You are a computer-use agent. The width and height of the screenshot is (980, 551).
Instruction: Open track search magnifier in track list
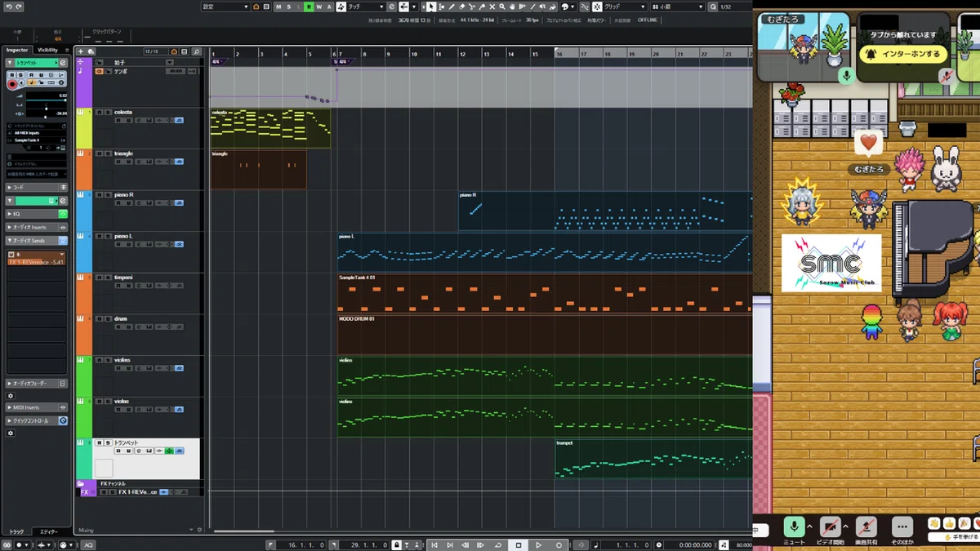tap(196, 51)
